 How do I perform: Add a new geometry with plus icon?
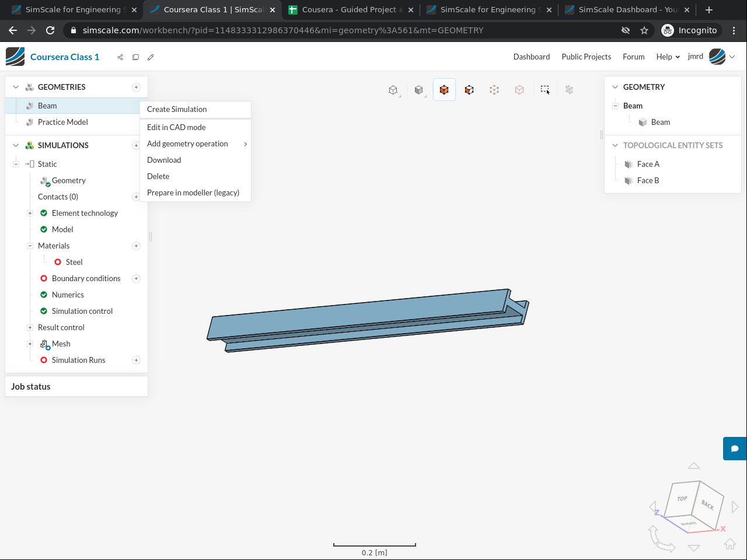136,87
